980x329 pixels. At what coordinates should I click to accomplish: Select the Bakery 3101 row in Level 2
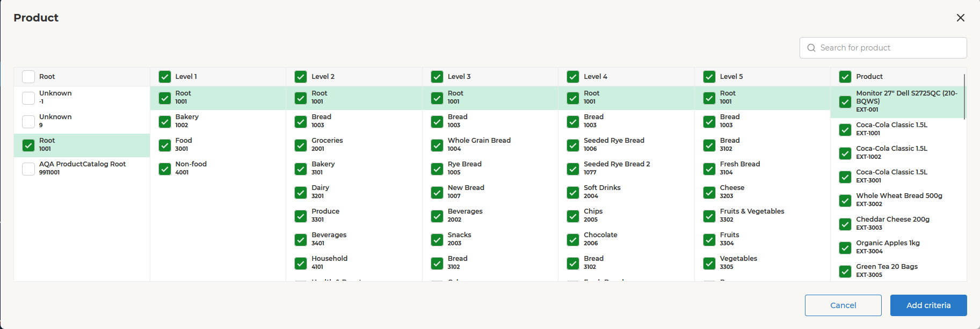click(354, 169)
